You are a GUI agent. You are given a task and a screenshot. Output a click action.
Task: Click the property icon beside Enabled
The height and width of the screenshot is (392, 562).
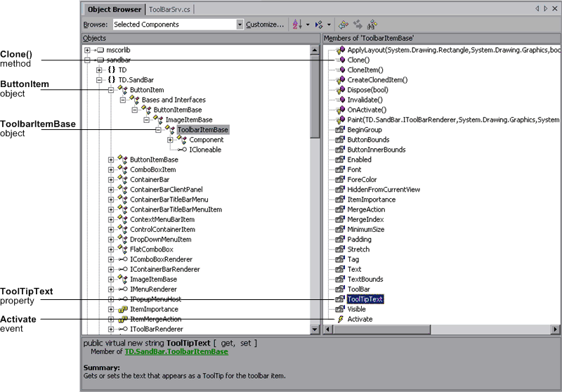[x=340, y=159]
